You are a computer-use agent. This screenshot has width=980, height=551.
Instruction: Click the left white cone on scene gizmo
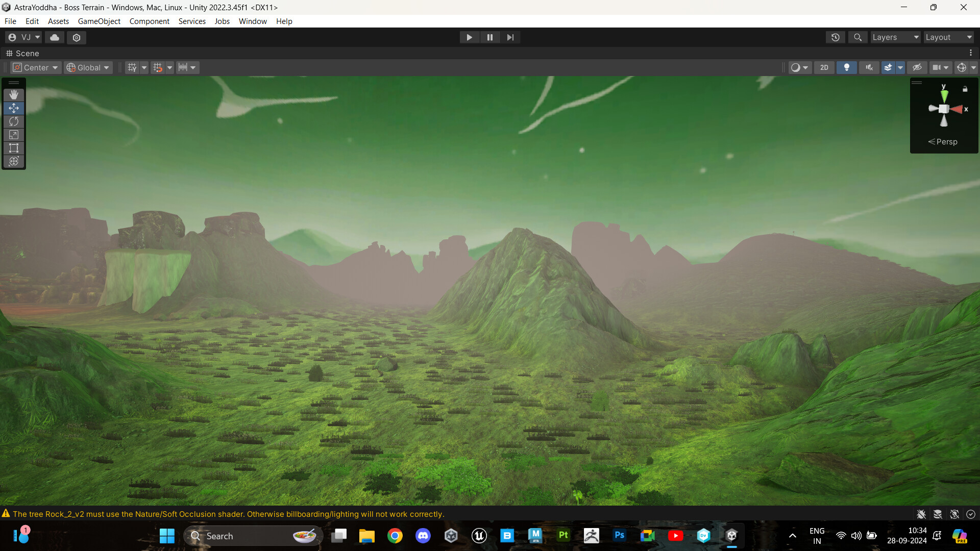click(x=933, y=108)
